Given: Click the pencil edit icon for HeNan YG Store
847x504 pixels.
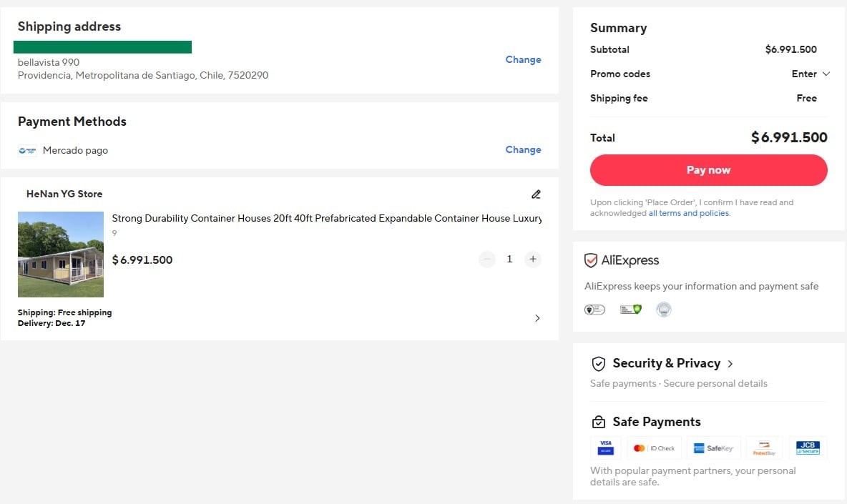Looking at the screenshot, I should pos(536,194).
